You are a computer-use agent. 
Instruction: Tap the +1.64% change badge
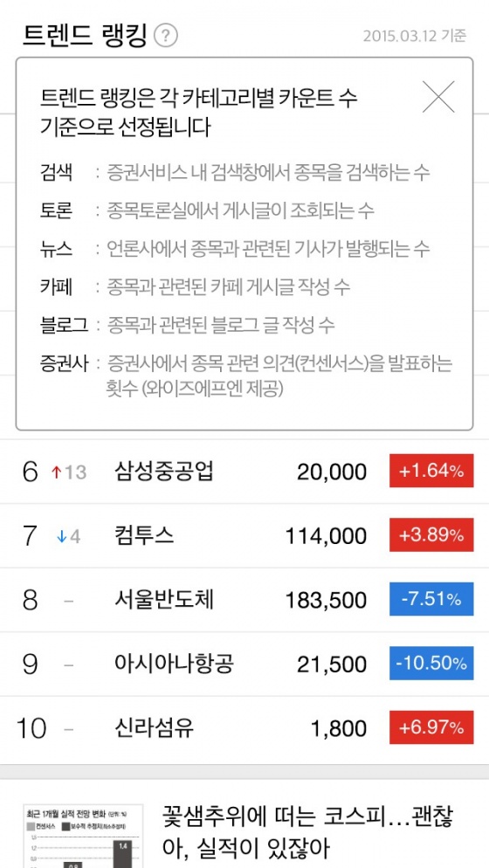coord(431,472)
